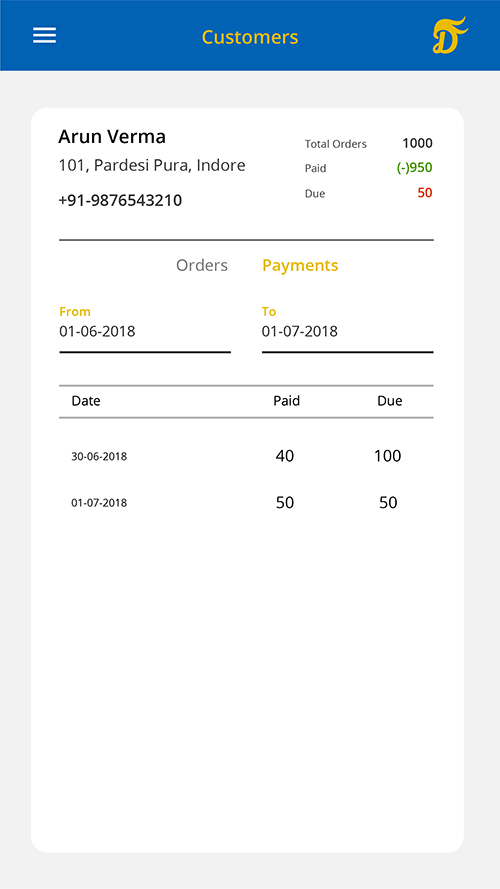Tap phone number +91-9876543210
500x889 pixels.
[120, 201]
